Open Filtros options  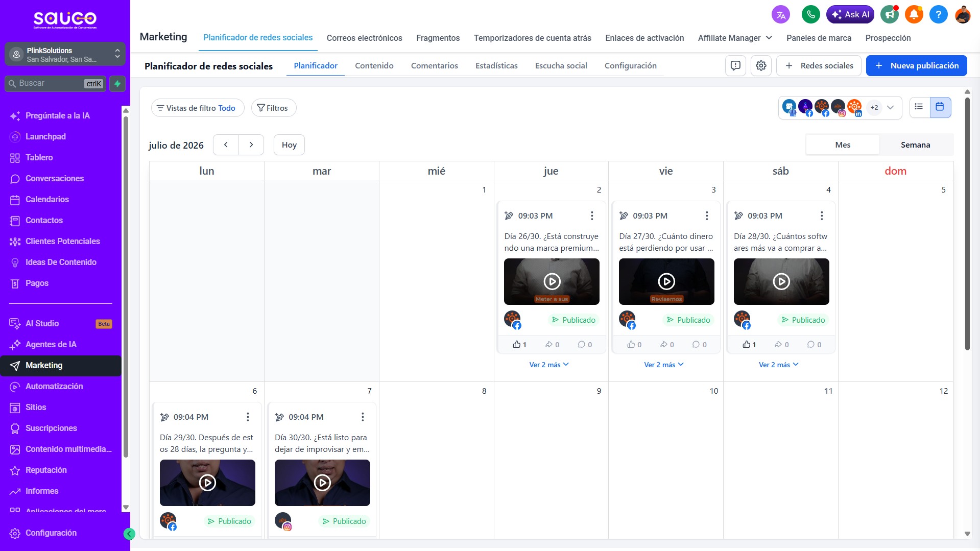point(274,108)
